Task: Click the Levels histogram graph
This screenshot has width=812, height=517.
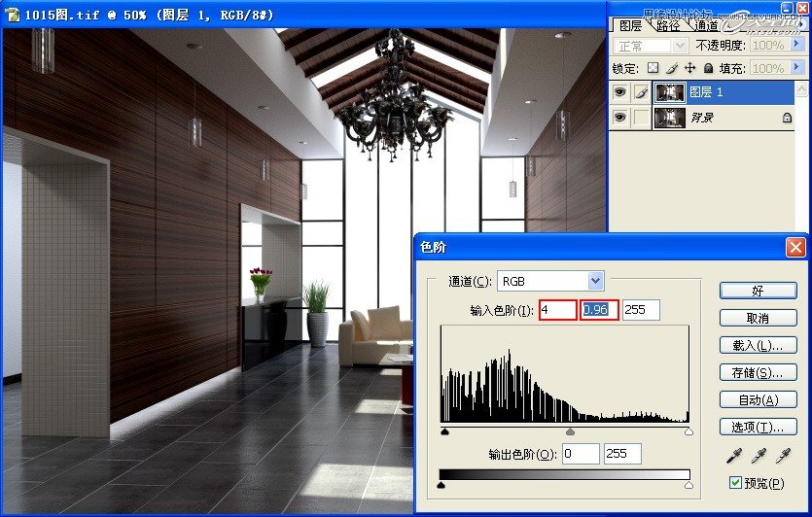Action: tap(565, 374)
